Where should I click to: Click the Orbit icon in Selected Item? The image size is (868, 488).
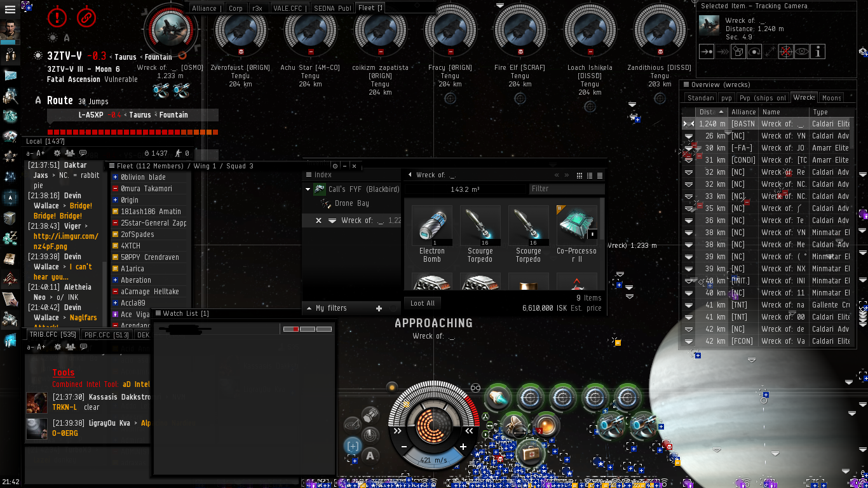[754, 51]
